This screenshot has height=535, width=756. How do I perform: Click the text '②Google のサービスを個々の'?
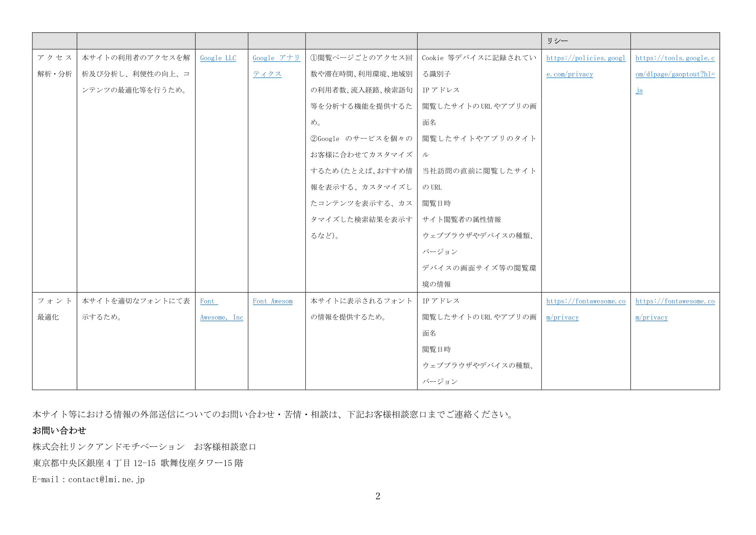point(361,139)
